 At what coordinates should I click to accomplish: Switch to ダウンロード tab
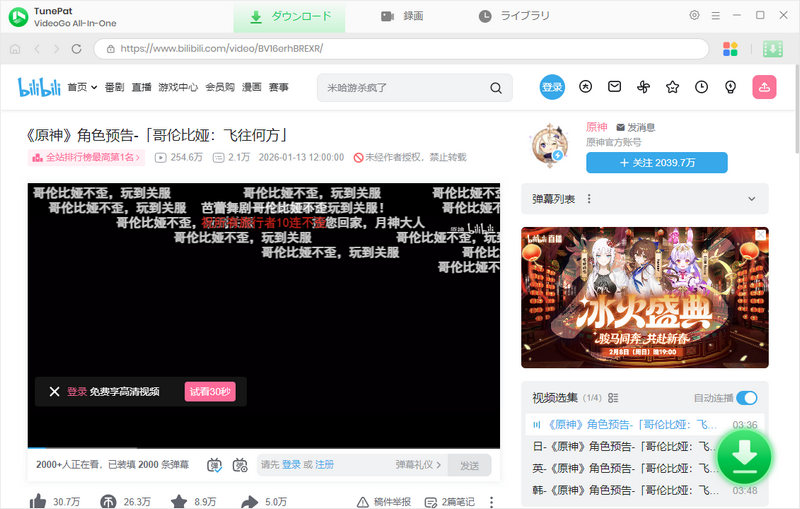click(289, 16)
